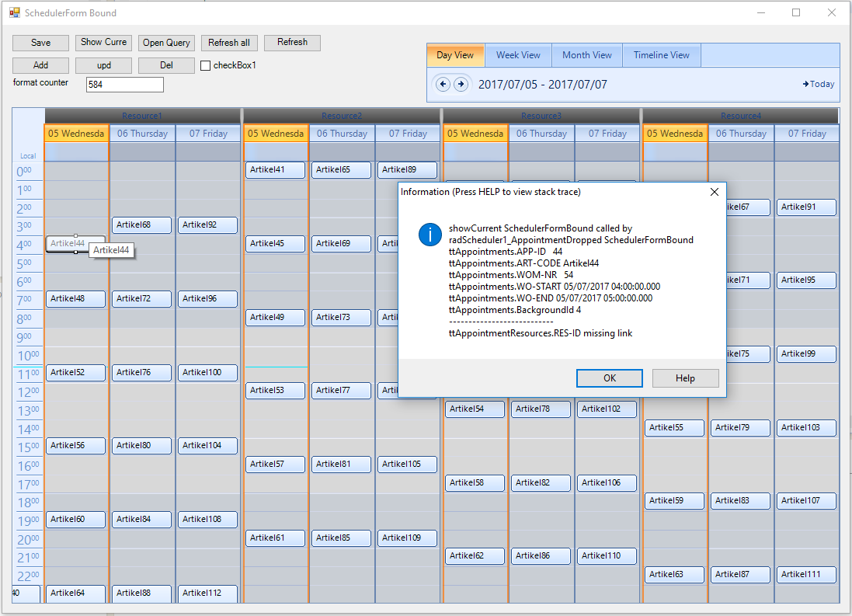
Task: Click the blue information icon in dialog
Action: pyautogui.click(x=430, y=235)
